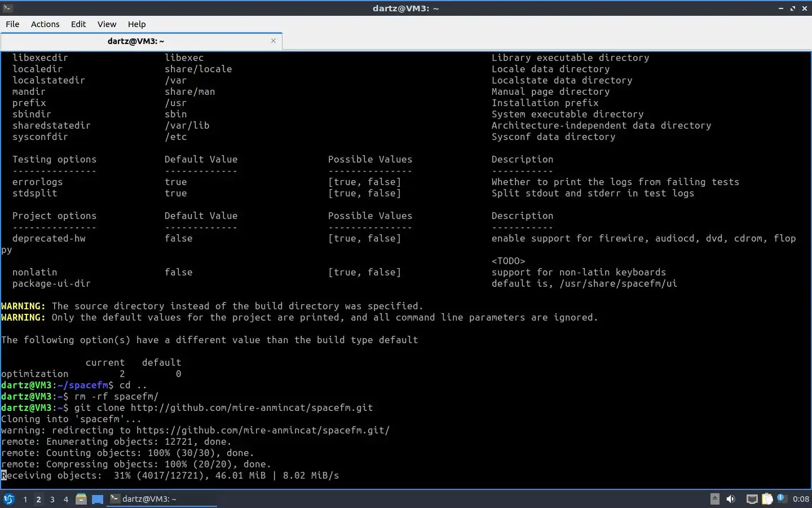Click 'remote: Enumerating objects: 12721' line
Screen dimensions: 812x508
pyautogui.click(x=116, y=441)
